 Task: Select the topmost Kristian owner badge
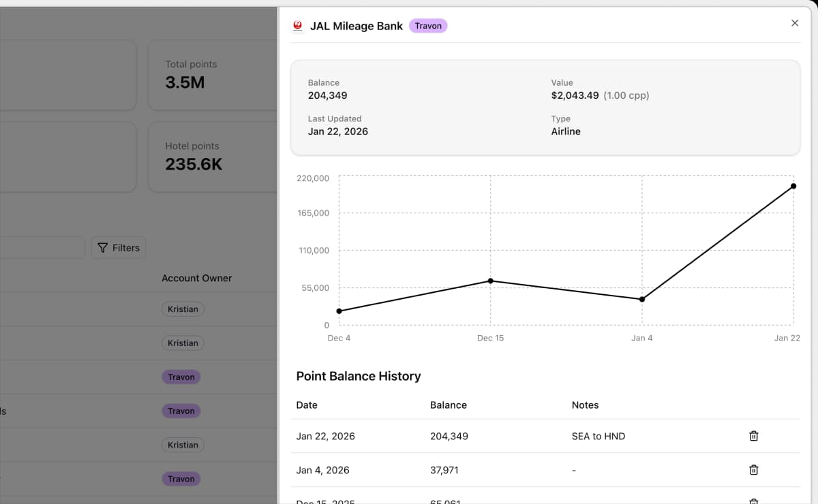tap(183, 309)
